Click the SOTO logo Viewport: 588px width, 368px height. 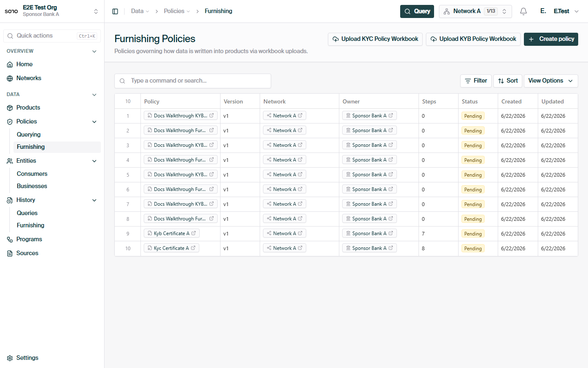coord(11,11)
